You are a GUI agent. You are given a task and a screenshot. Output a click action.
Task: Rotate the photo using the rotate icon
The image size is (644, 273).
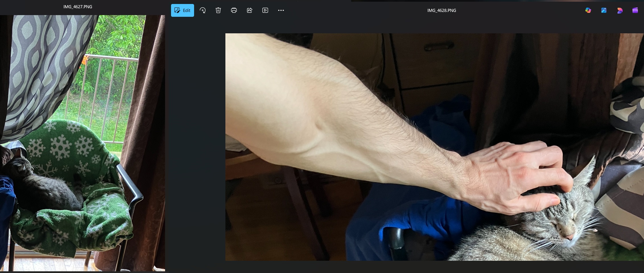point(203,11)
